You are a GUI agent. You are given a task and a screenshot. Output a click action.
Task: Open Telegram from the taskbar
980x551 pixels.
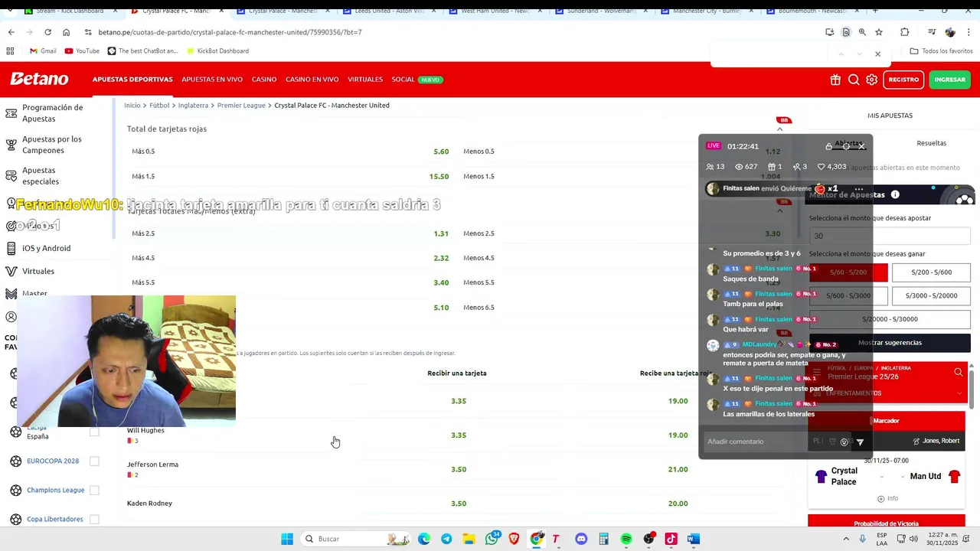[x=446, y=539]
